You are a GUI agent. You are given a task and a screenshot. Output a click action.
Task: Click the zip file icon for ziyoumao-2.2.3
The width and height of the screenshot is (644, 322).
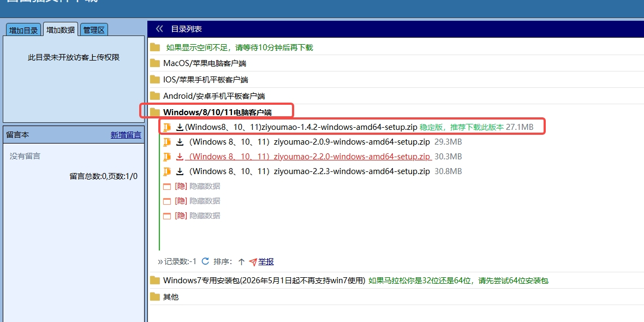pos(168,171)
